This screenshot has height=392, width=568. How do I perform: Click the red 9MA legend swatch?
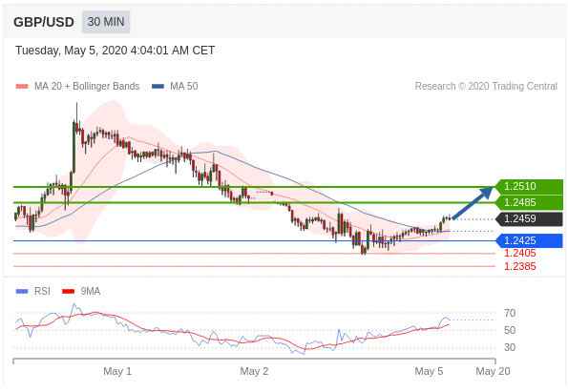68,291
